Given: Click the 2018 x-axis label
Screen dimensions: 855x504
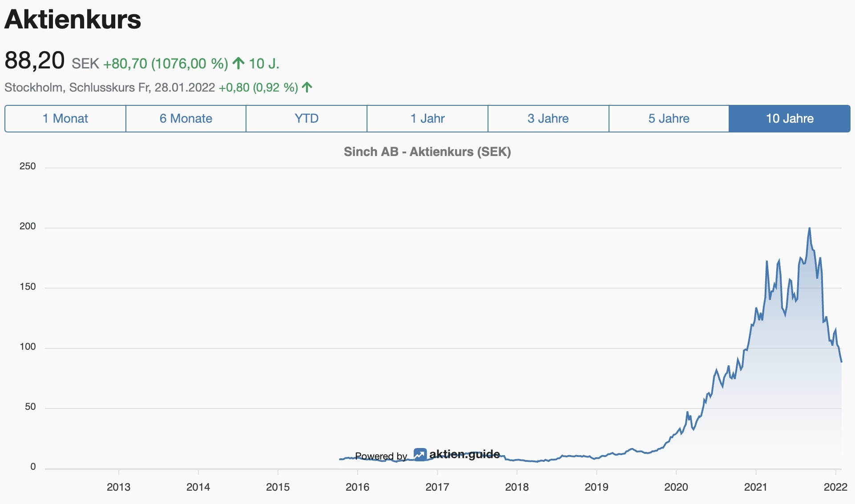Looking at the screenshot, I should click(x=517, y=487).
